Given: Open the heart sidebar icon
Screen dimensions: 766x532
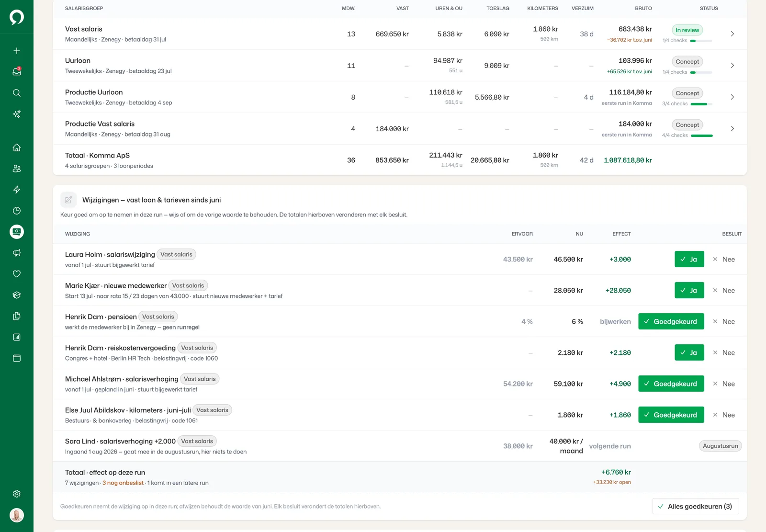Looking at the screenshot, I should coord(17,274).
